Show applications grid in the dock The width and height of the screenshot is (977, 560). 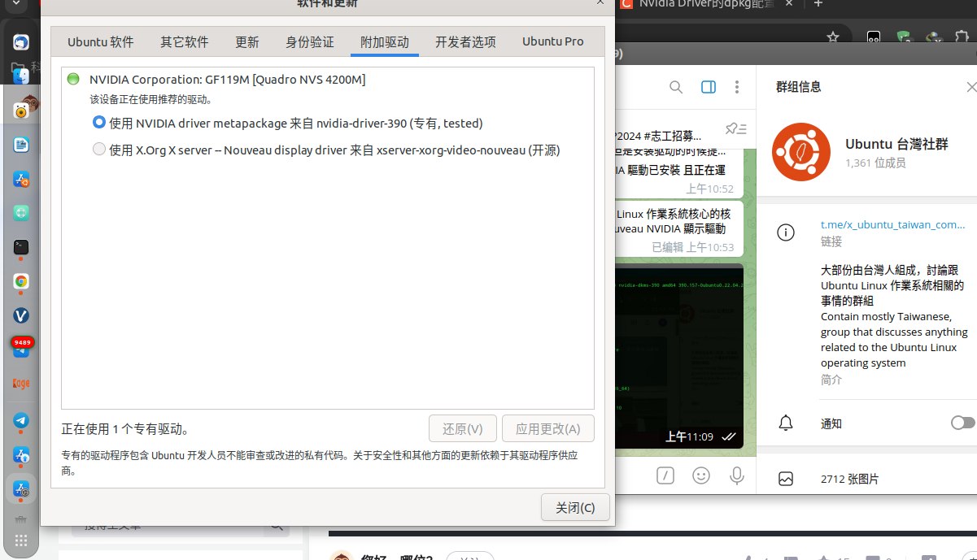pos(21,540)
